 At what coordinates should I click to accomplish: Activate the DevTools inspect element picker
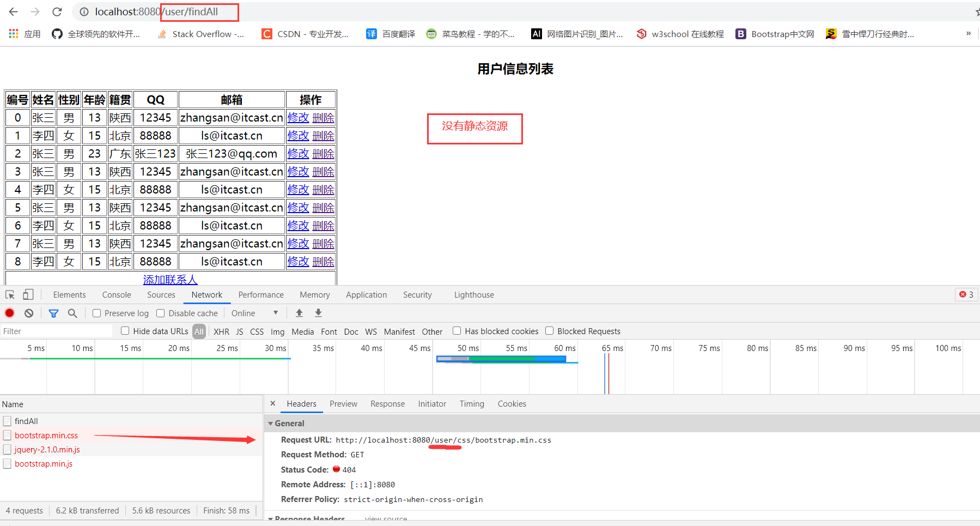[x=10, y=295]
